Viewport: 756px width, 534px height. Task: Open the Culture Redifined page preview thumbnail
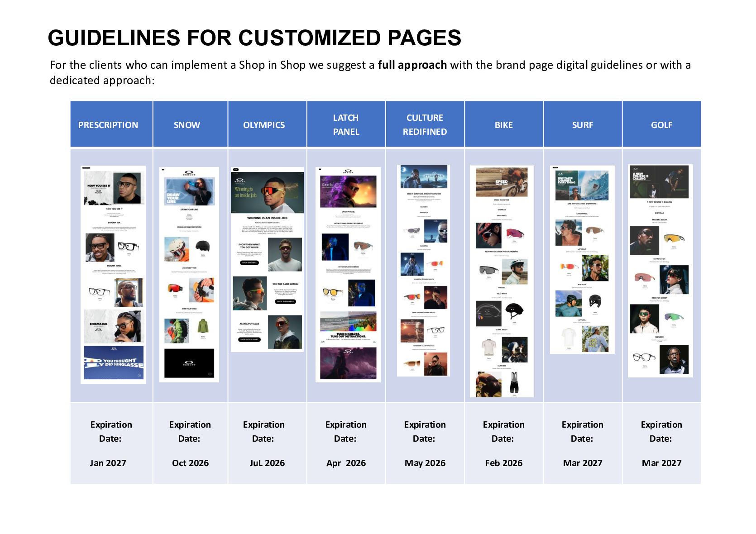tap(424, 271)
